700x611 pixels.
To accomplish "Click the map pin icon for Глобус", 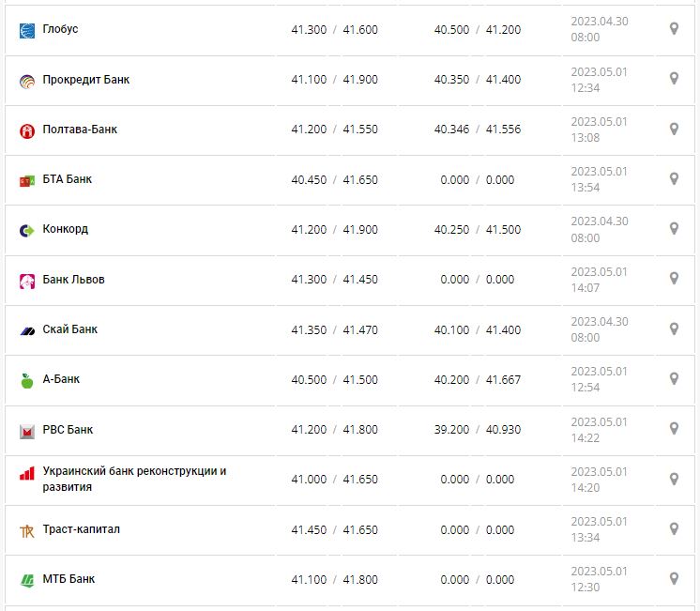I will click(x=674, y=29).
